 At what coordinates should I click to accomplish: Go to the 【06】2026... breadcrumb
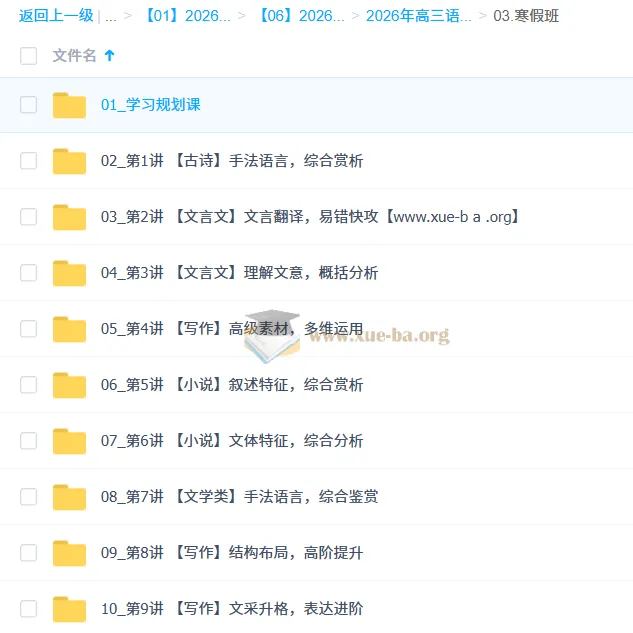pos(301,16)
